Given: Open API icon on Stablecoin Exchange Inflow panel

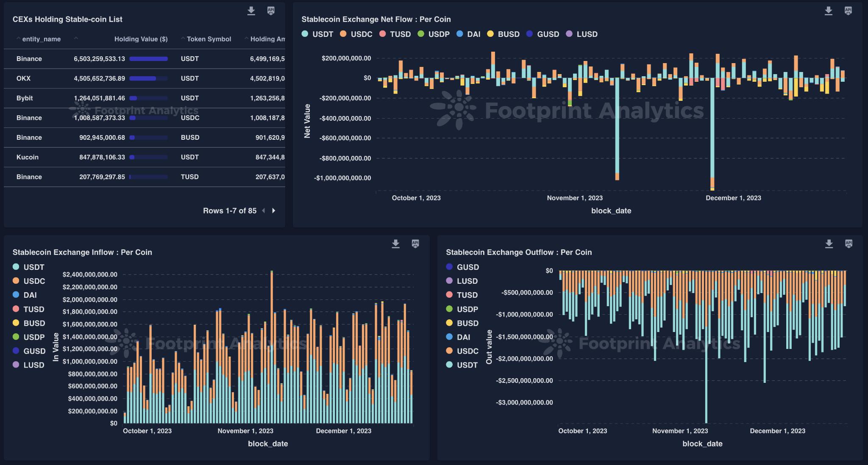Looking at the screenshot, I should point(415,244).
